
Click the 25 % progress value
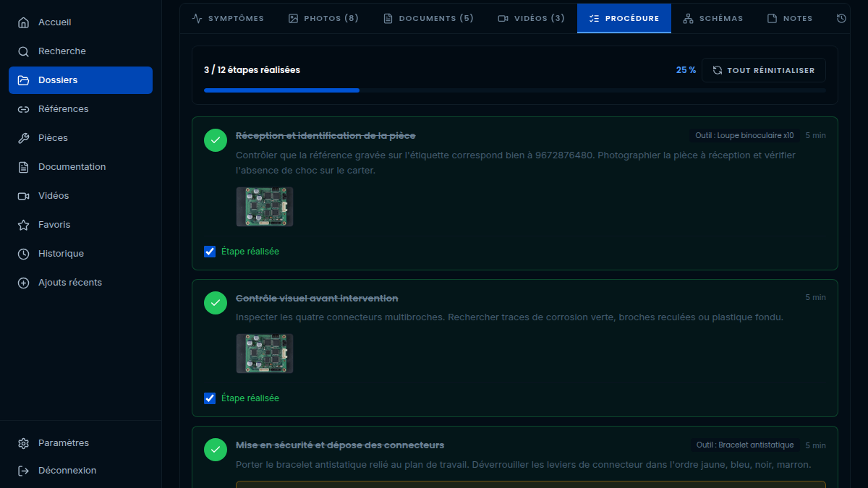click(686, 70)
